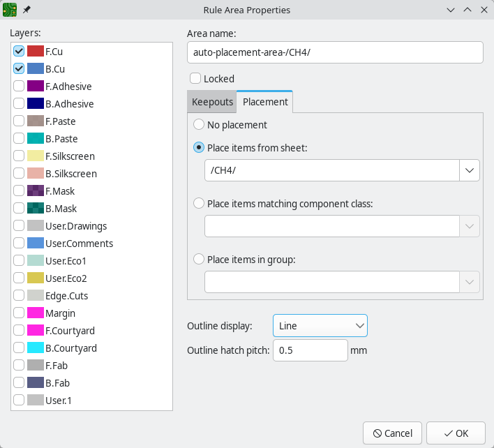Viewport: 494px width, 448px height.
Task: Click into the Area name text field
Action: coord(335,52)
